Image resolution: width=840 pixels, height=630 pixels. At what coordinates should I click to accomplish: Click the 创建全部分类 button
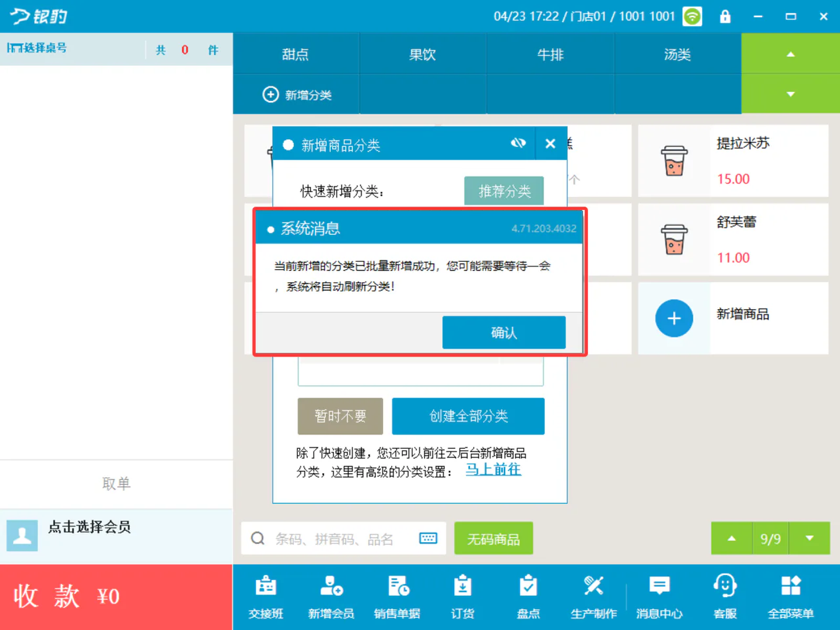coord(469,416)
